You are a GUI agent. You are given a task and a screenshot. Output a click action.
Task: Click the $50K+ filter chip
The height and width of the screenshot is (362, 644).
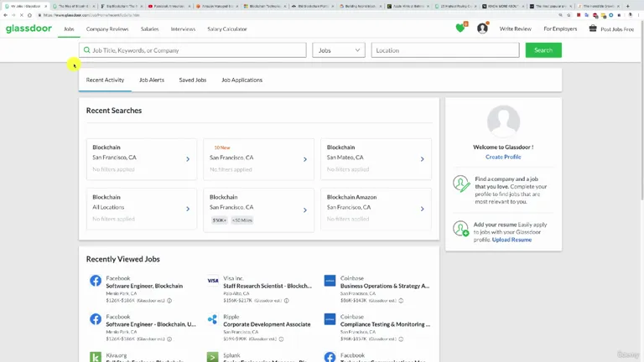click(220, 220)
